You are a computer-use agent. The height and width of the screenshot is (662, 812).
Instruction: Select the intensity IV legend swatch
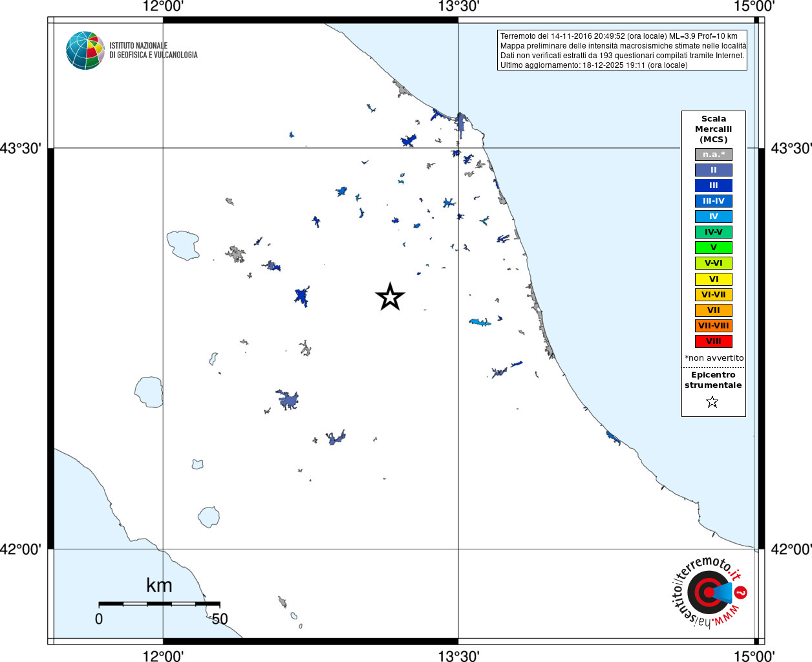[714, 217]
